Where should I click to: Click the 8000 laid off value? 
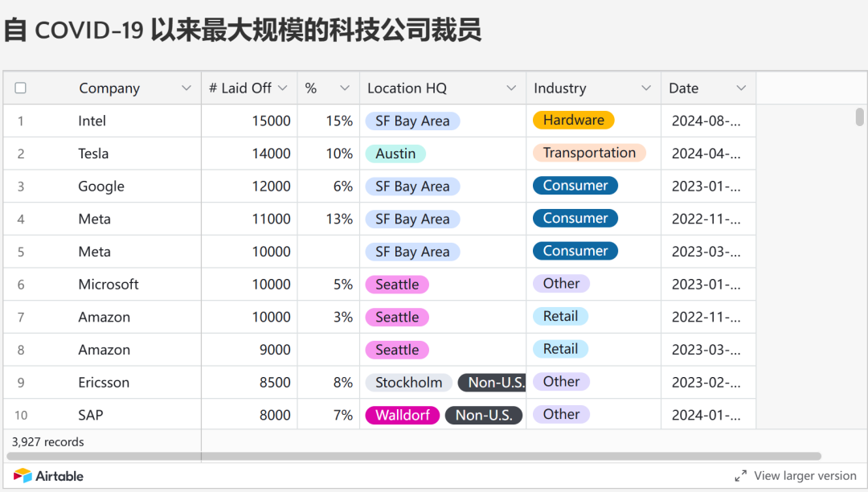click(x=275, y=415)
